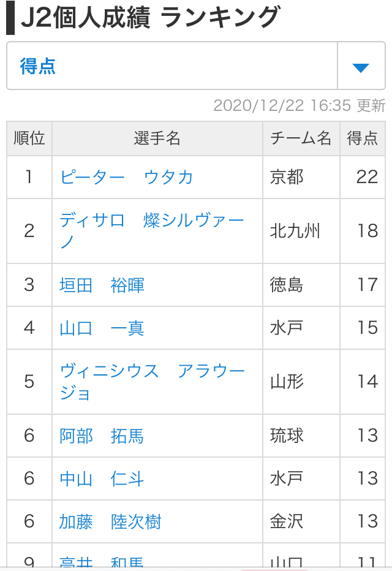Screen dimensions: 392x571
Task: Click the 得点 ranking category selector
Action: point(171,66)
